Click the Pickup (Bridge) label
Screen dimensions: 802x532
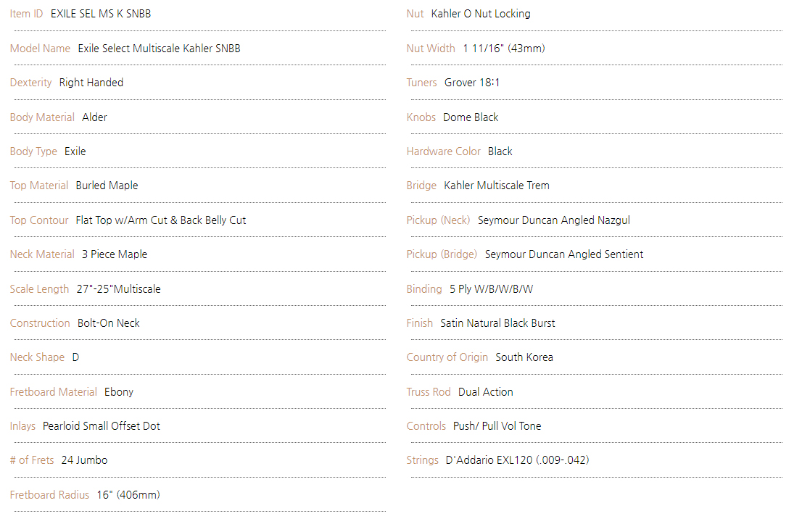tap(442, 254)
